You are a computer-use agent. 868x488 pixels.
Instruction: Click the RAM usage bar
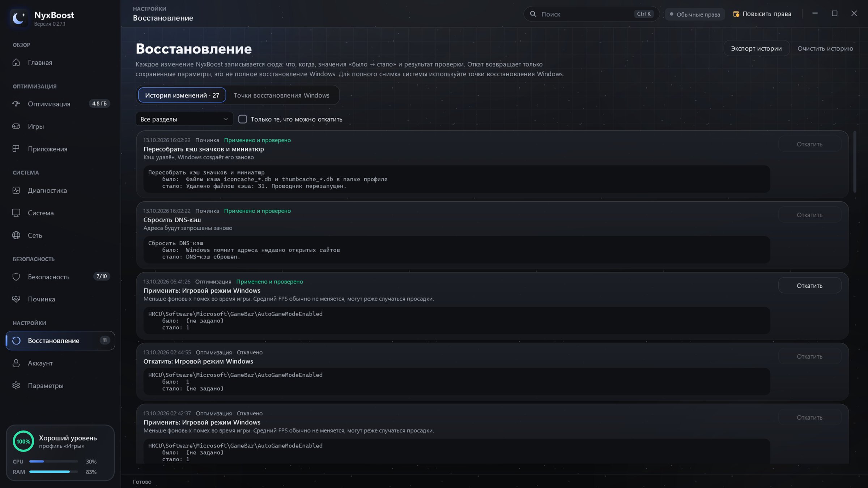[54, 472]
